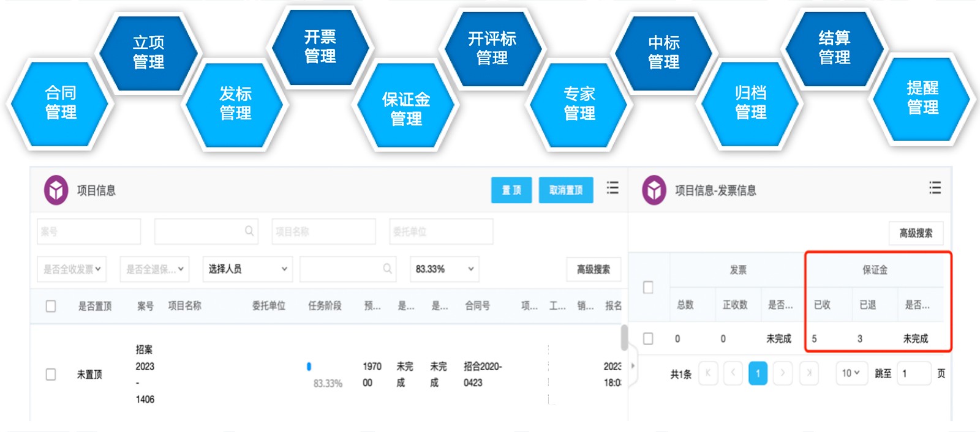Open the 立项管理 hexagon module
The width and height of the screenshot is (980, 432).
coord(148,53)
